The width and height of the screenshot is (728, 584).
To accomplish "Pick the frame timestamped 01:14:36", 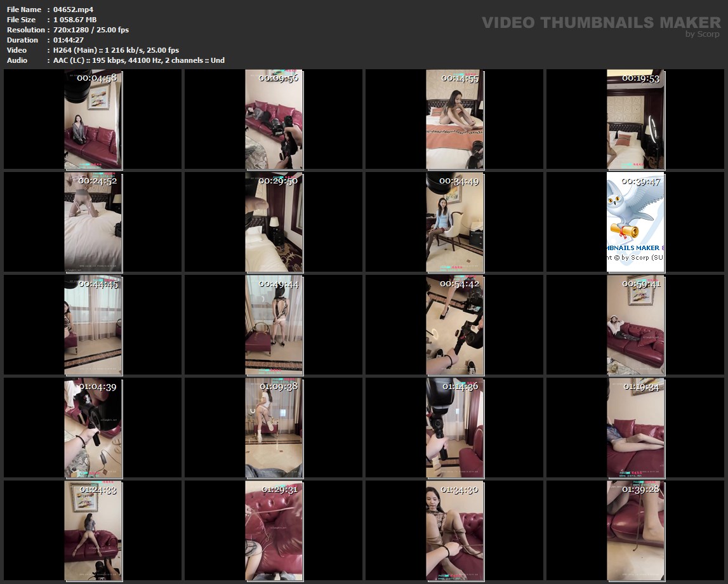I will click(454, 428).
